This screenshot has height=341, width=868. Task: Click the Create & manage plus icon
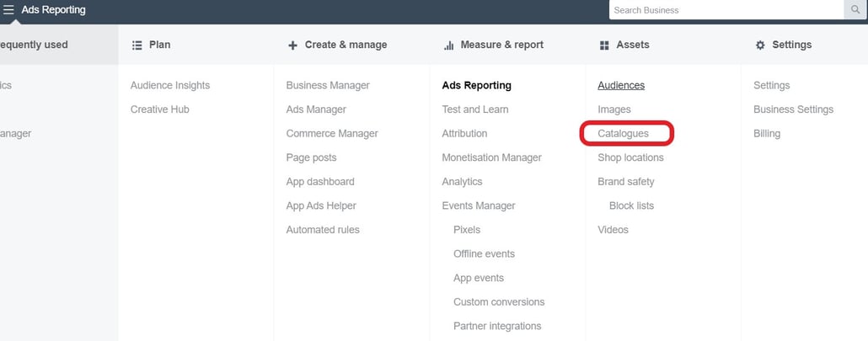(292, 45)
